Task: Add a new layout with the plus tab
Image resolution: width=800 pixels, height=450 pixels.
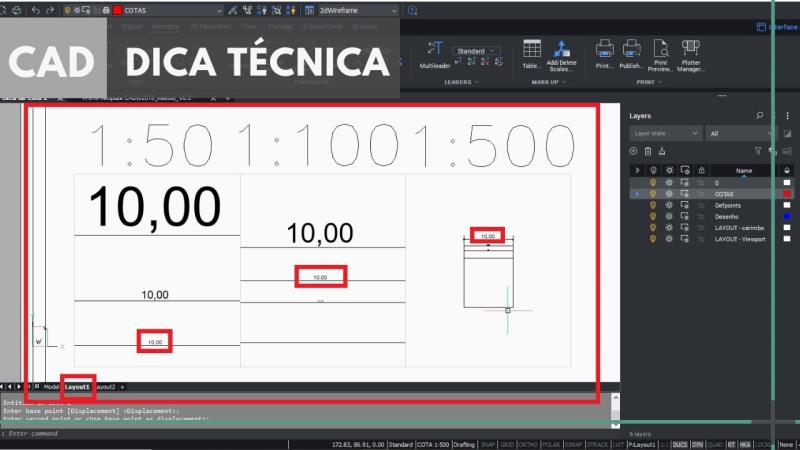Action: (122, 387)
